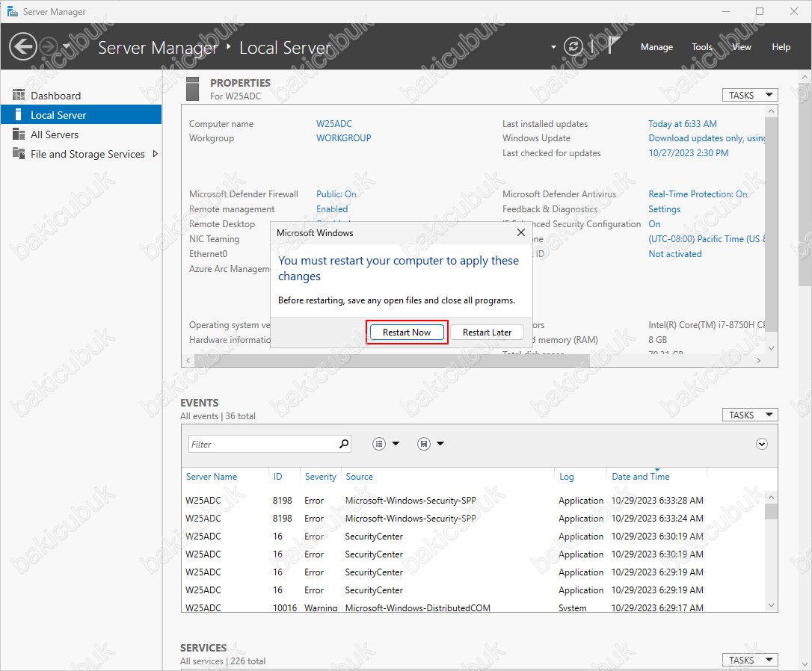Select Local Server in the sidebar
Screen dimensions: 812x671
pos(81,115)
